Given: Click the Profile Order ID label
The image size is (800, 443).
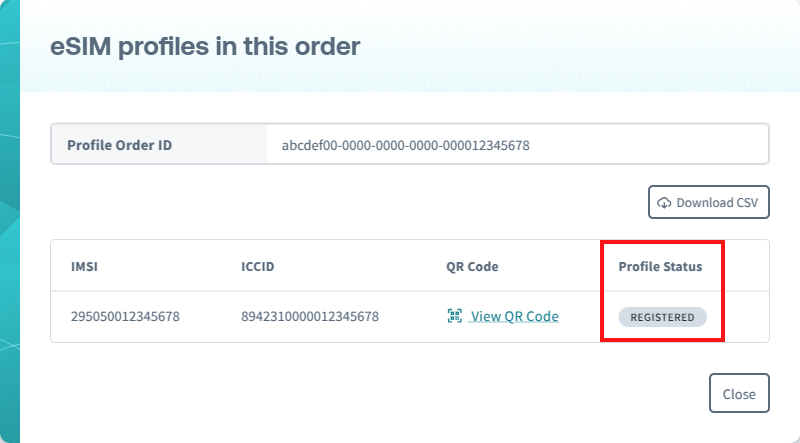Looking at the screenshot, I should (120, 145).
